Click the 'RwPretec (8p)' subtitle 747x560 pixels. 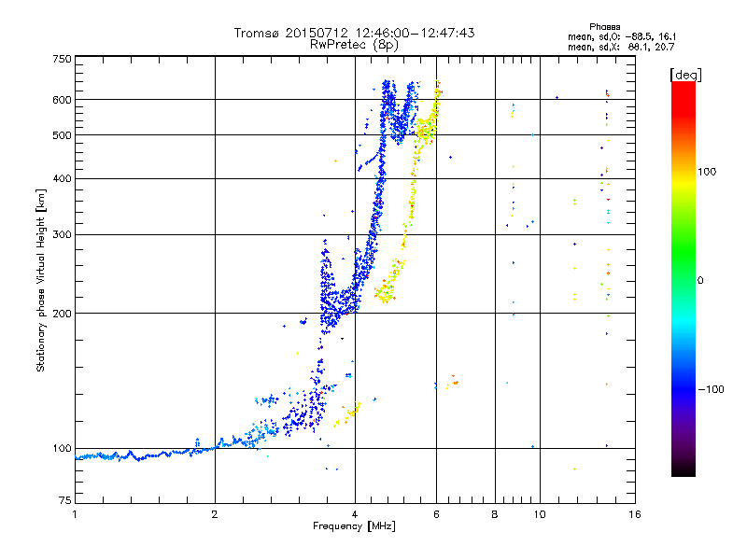tap(354, 45)
